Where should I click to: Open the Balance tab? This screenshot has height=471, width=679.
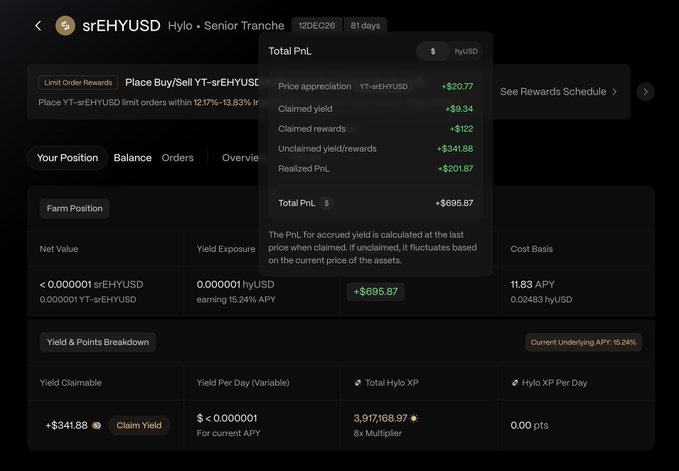point(133,158)
